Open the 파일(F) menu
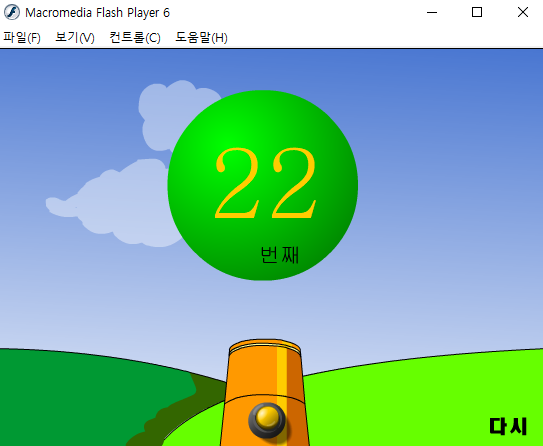Image resolution: width=543 pixels, height=446 pixels. pos(22,37)
